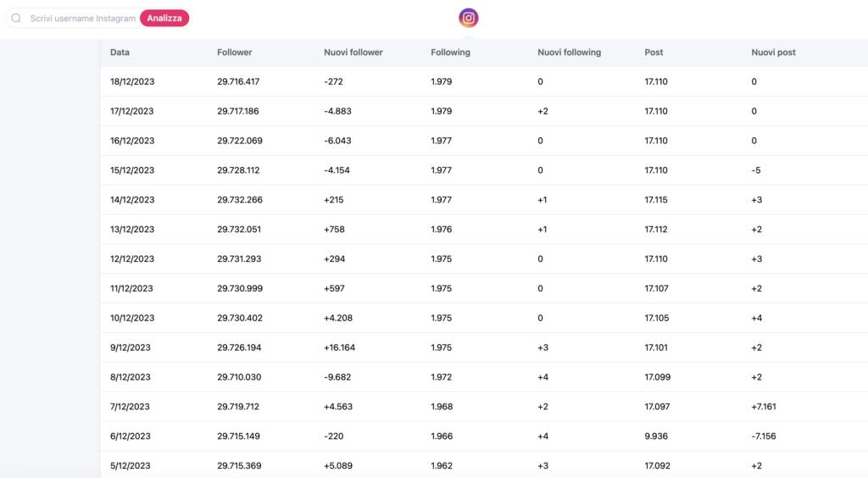Viewport: 868px width, 478px height.
Task: Click the Instagram logo icon
Action: 469,18
